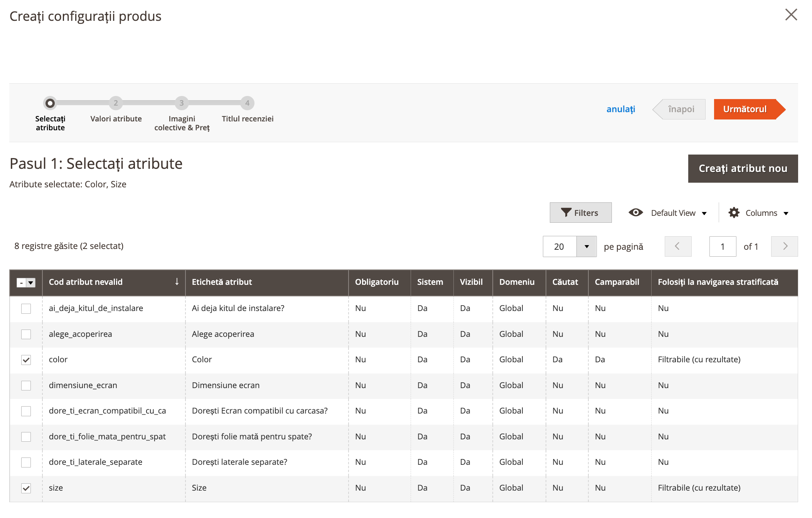Click the Camparabil column header
812x518 pixels.
pos(620,282)
